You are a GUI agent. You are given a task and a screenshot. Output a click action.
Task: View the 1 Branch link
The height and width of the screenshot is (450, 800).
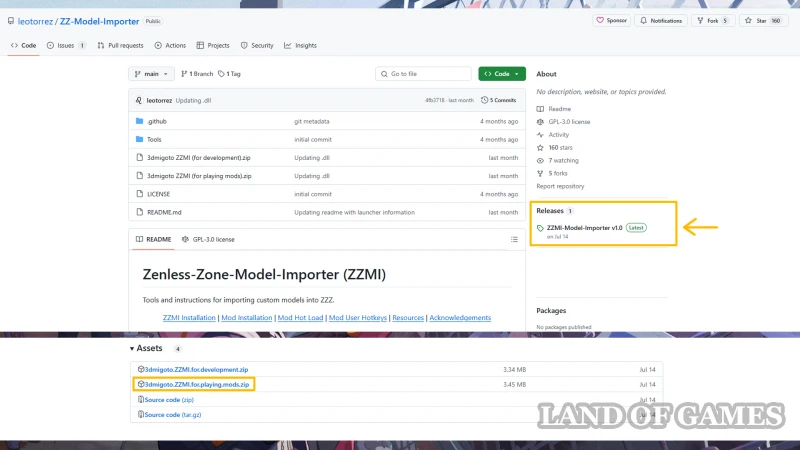197,74
